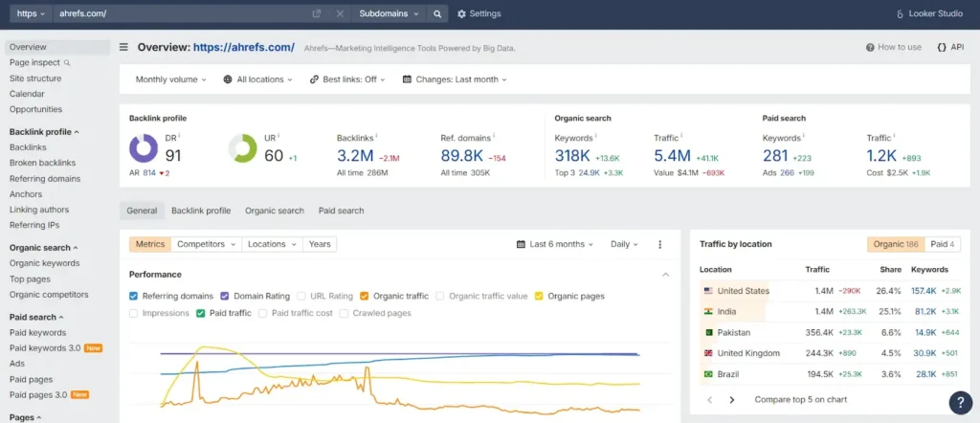Viewport: 980px width, 423px height.
Task: Open the URL in new tab icon
Action: tap(317, 13)
